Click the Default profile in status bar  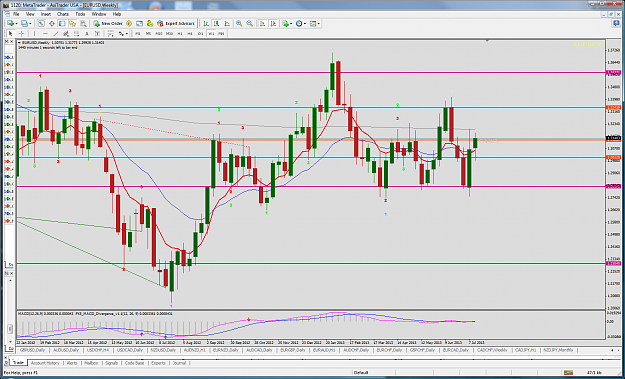(360, 373)
